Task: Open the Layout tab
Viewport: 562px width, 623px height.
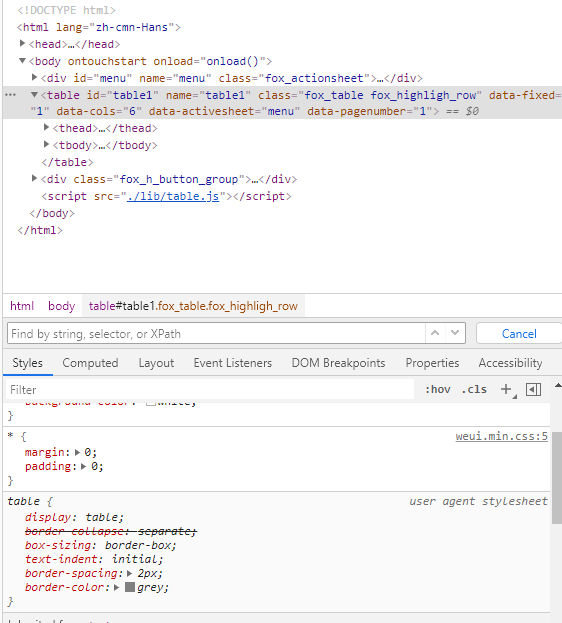Action: point(156,363)
